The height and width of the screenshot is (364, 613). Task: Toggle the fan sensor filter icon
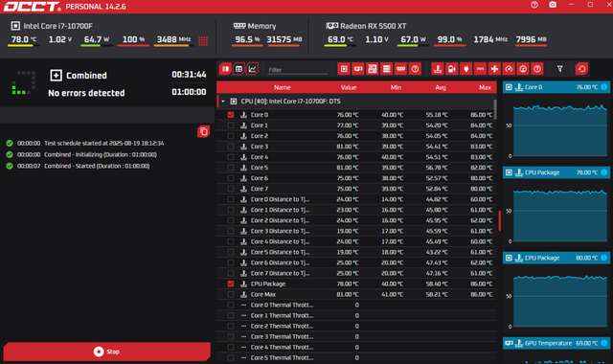pos(494,69)
